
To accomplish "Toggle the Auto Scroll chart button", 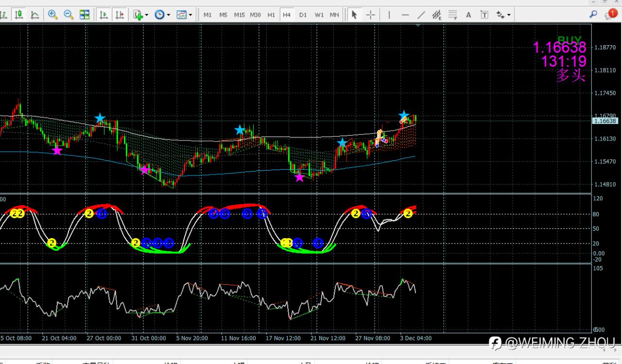I will 104,15.
